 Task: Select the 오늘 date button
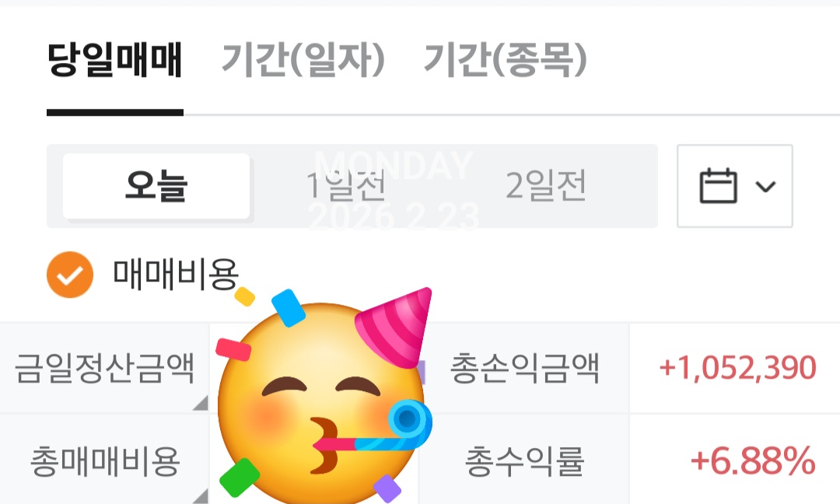pyautogui.click(x=156, y=186)
